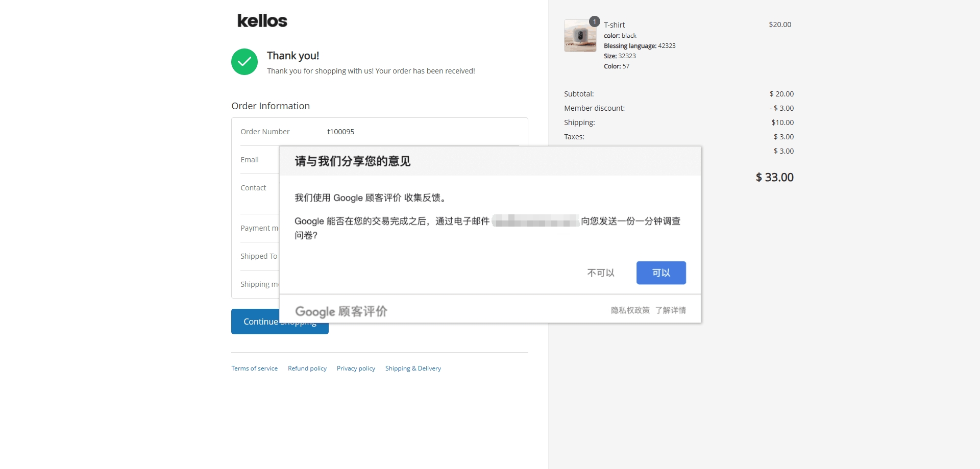Image resolution: width=980 pixels, height=469 pixels.
Task: Click the Contact row label
Action: (x=253, y=188)
